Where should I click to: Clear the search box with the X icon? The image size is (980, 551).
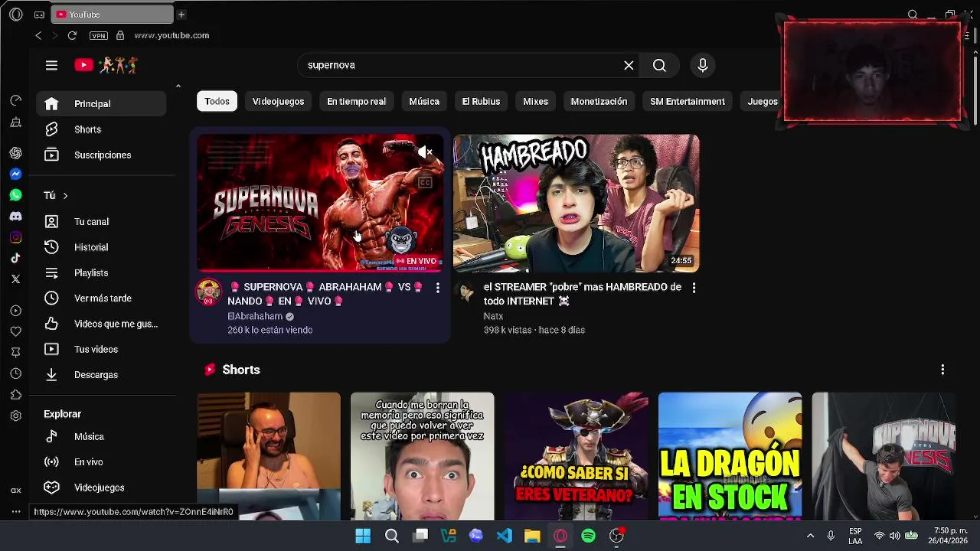[x=629, y=65]
